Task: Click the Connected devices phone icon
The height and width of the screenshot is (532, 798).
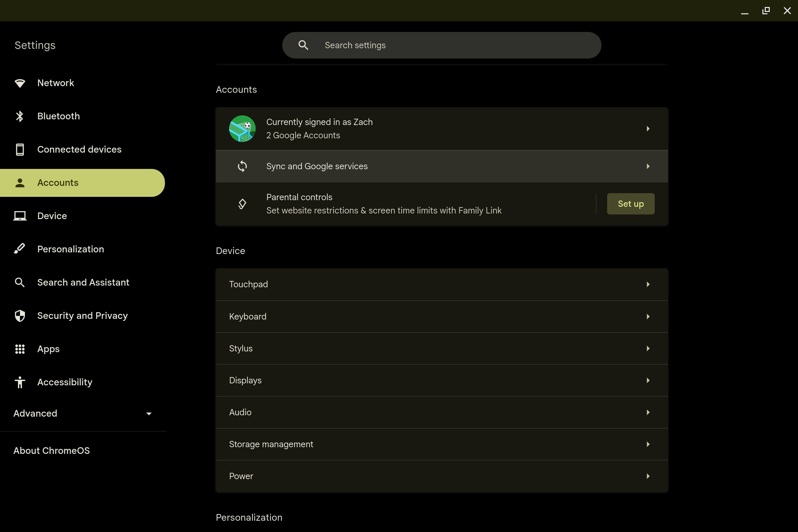Action: click(20, 150)
